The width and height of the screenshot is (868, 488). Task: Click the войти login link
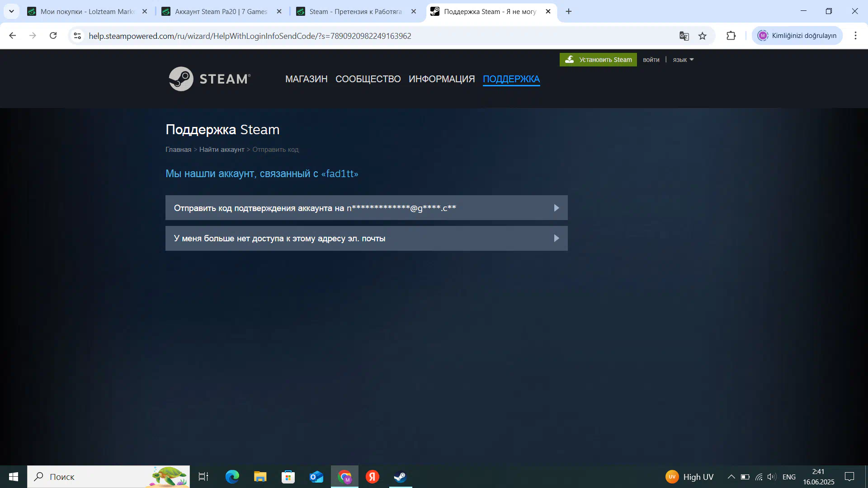tap(651, 60)
